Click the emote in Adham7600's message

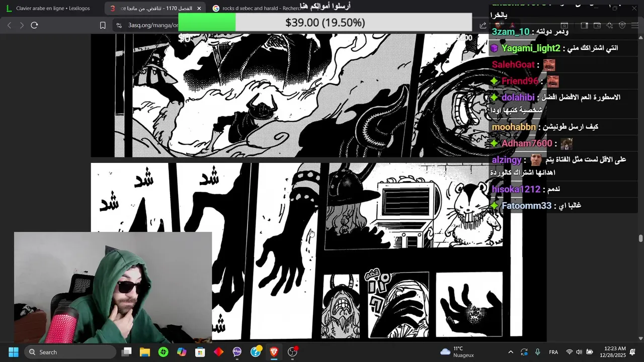pos(567,144)
